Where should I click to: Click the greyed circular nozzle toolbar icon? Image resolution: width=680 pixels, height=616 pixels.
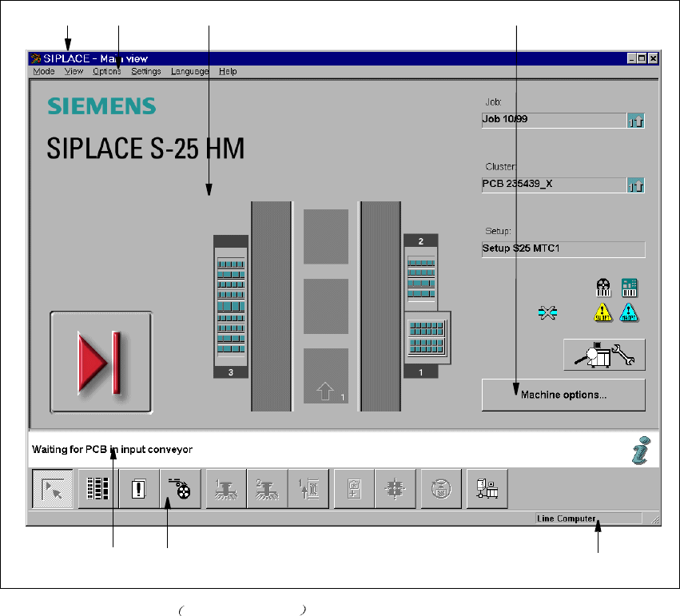[x=441, y=488]
